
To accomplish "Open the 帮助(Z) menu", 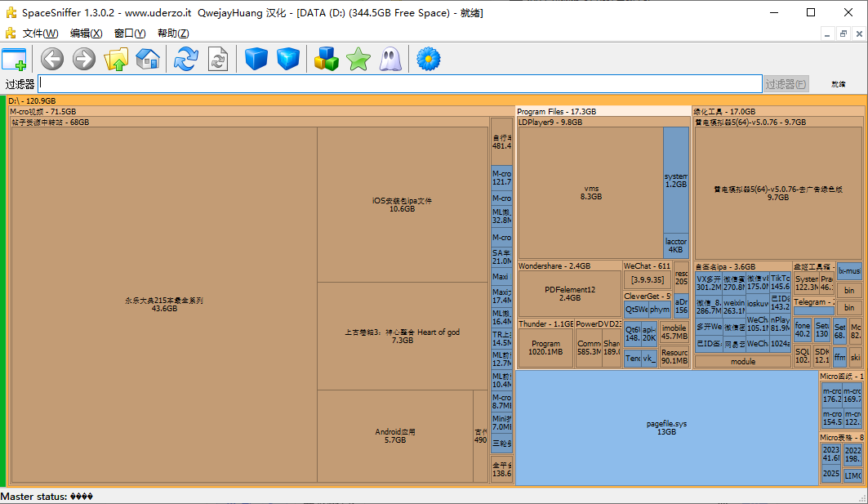I will [x=173, y=33].
